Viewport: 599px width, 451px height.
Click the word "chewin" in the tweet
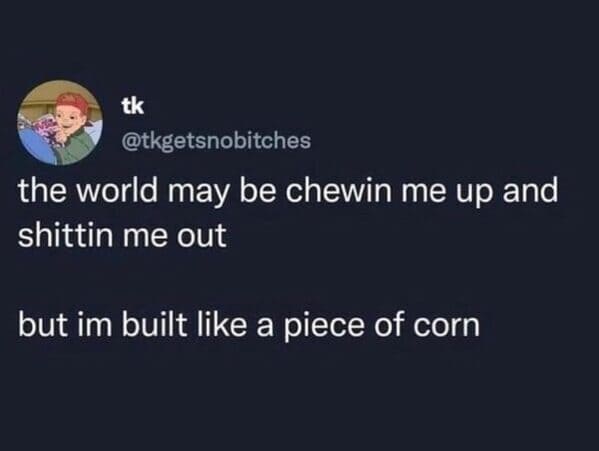(339, 190)
